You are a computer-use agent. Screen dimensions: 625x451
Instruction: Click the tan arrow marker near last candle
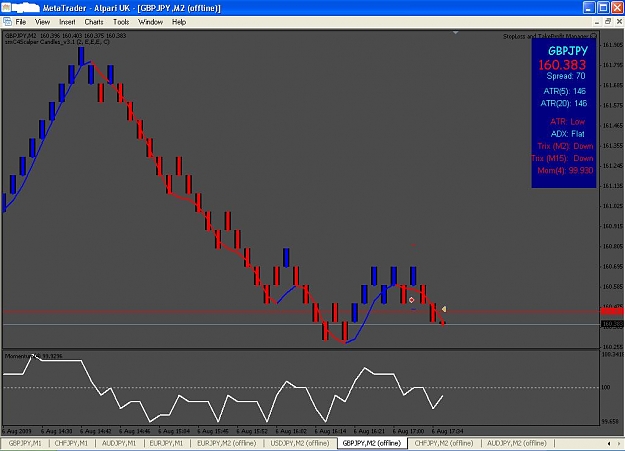(444, 309)
